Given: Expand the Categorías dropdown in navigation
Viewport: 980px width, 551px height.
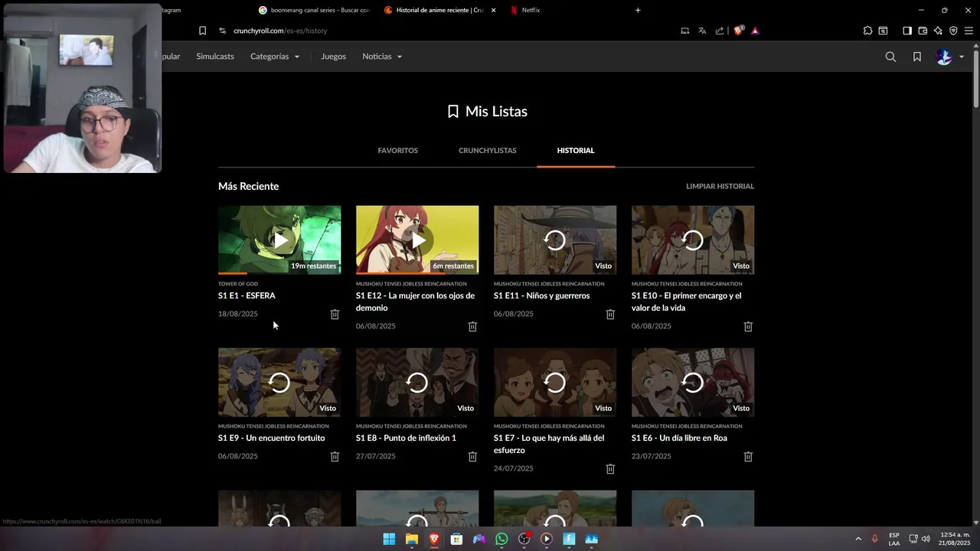Looking at the screenshot, I should coord(275,57).
